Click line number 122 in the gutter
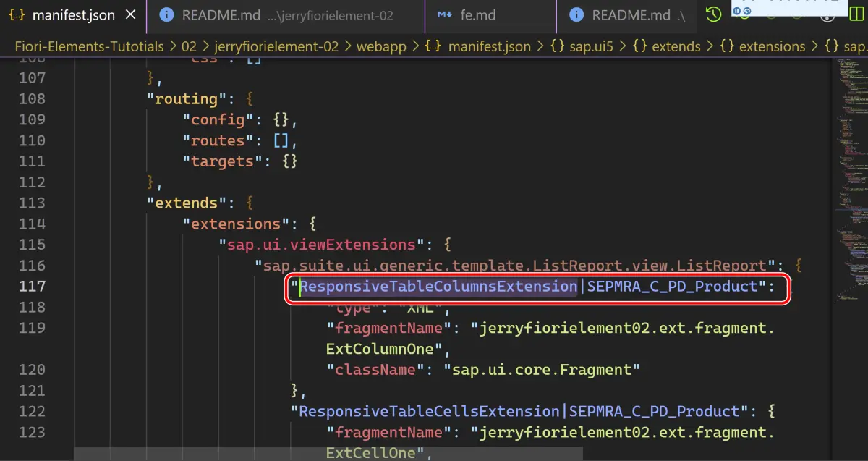This screenshot has width=868, height=461. pyautogui.click(x=33, y=411)
